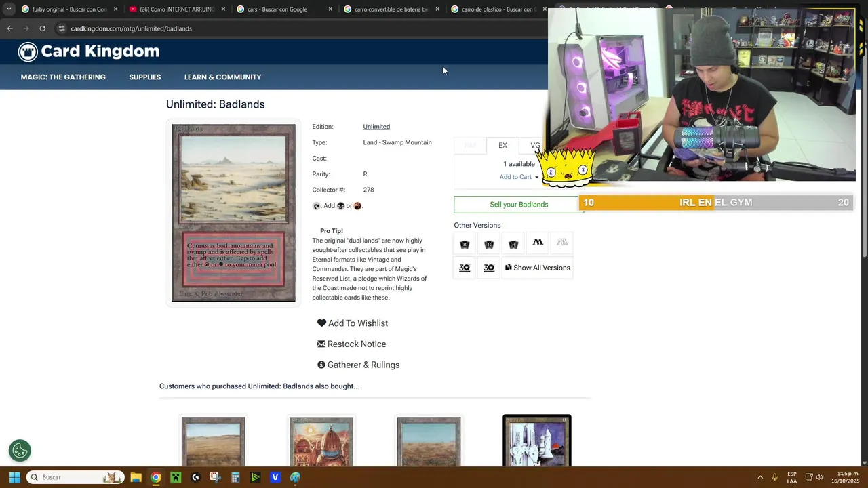
Task: Switch to carro de plastico tab
Action: (x=498, y=9)
